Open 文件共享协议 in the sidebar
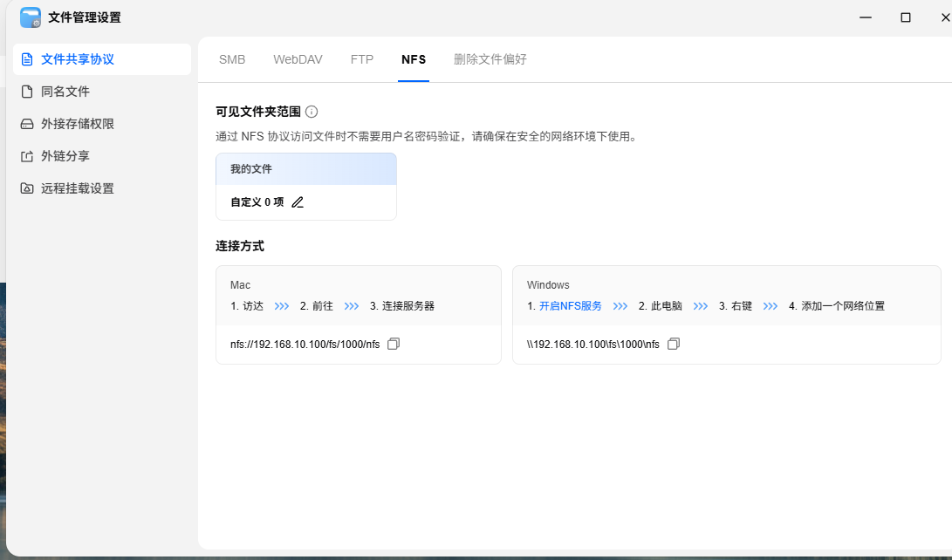The height and width of the screenshot is (560, 952). coord(102,59)
